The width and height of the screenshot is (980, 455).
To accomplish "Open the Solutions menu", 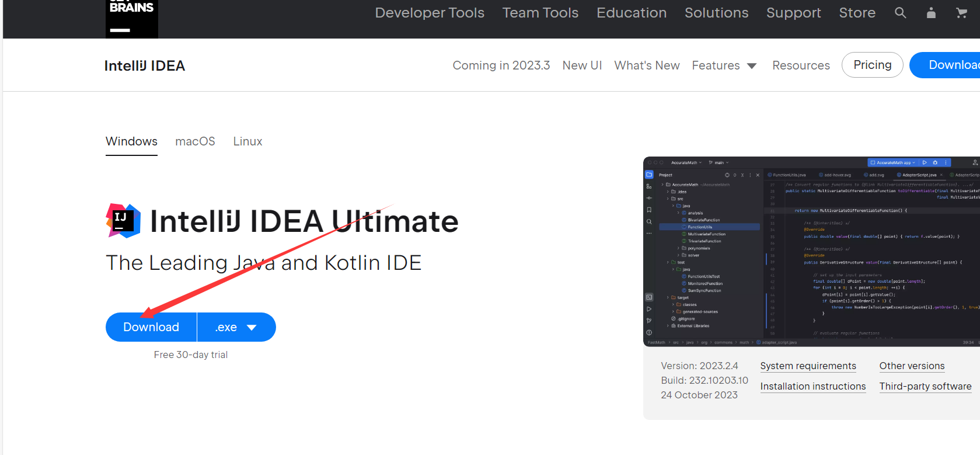I will tap(717, 13).
